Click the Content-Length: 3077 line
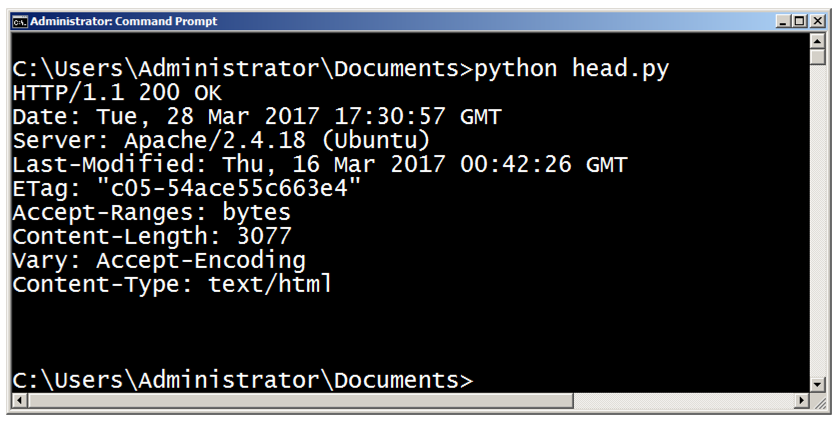The width and height of the screenshot is (835, 422). [152, 237]
